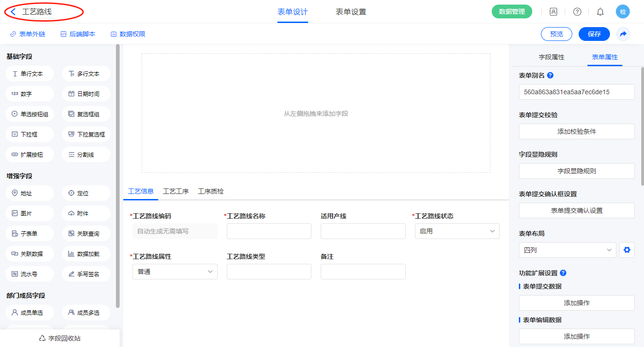
Task: Switch to the 表单设置 tab
Action: coord(351,12)
